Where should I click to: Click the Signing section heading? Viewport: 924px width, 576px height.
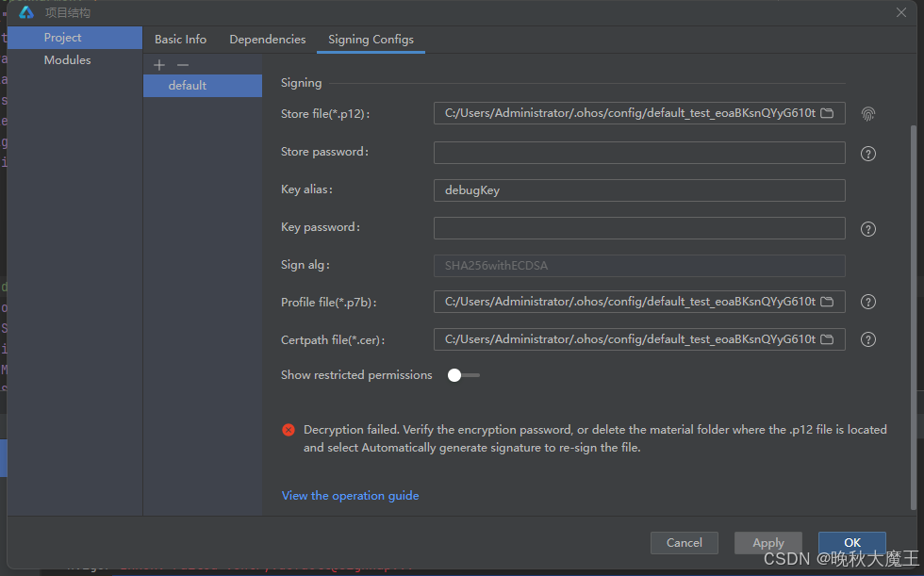coord(301,83)
